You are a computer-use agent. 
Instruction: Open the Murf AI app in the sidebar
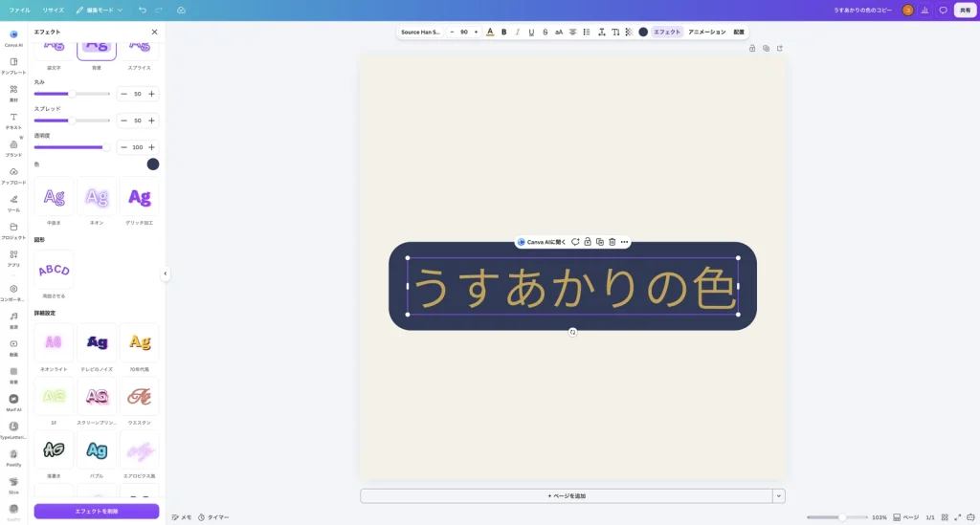point(13,402)
